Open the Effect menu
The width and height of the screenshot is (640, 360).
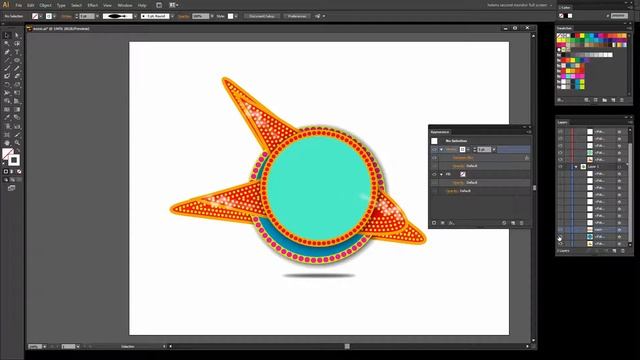point(93,5)
